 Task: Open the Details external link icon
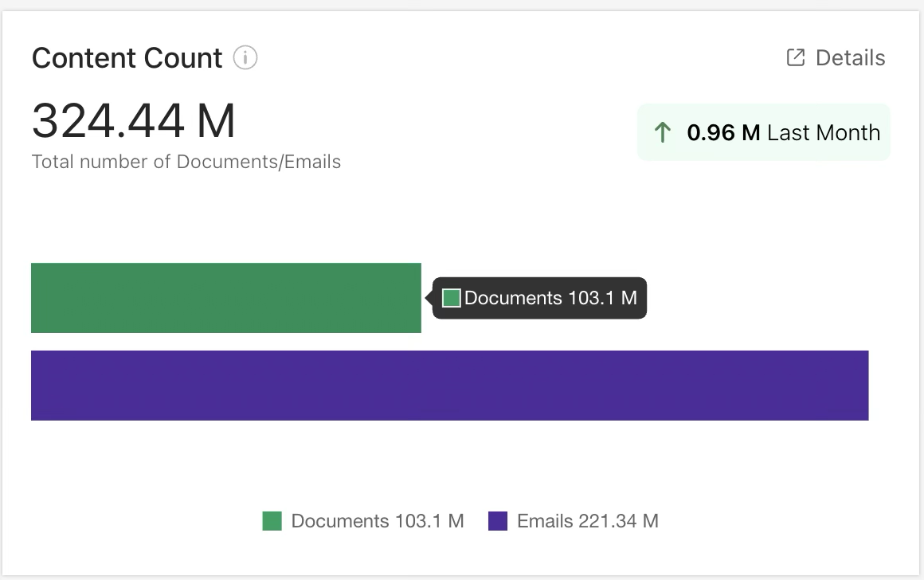pos(796,58)
